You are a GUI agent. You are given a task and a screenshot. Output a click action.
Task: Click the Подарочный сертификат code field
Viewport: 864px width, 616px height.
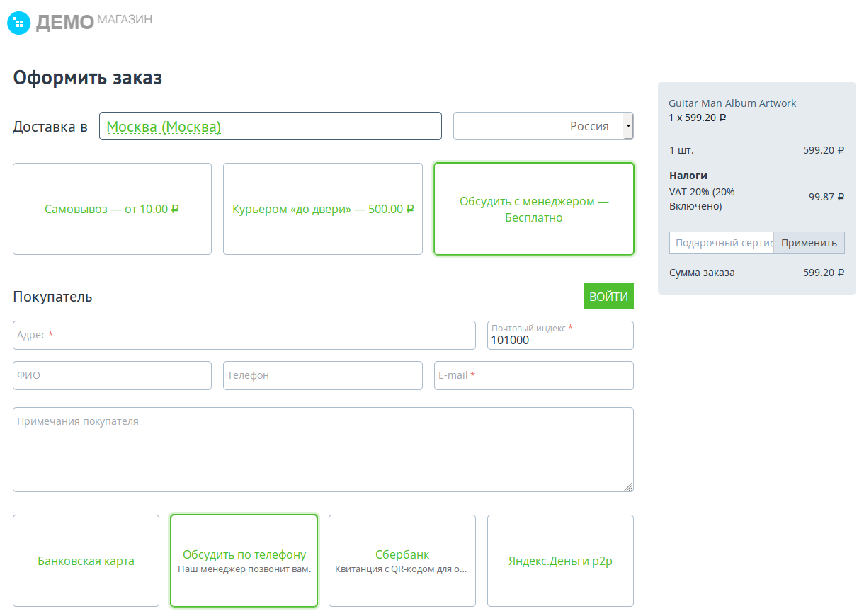[721, 243]
